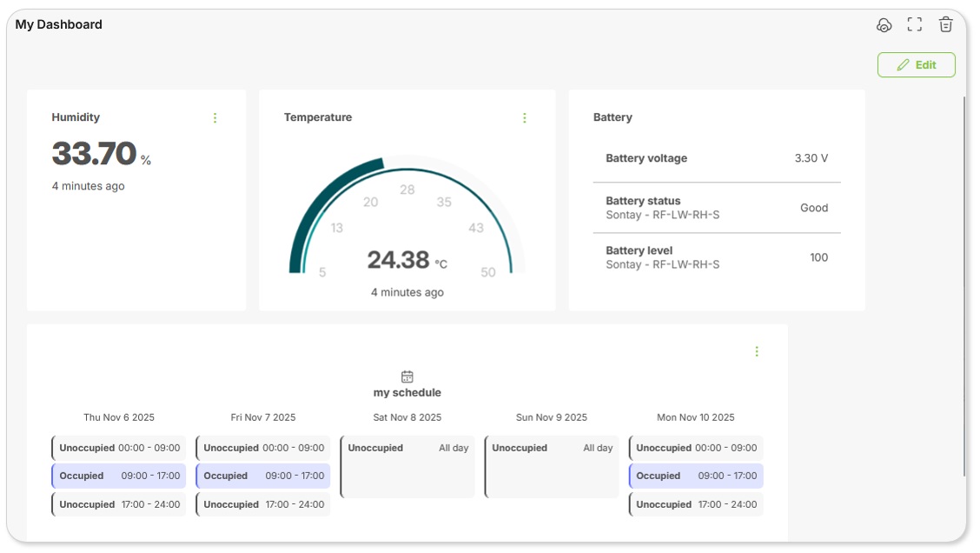Select Sunday Unoccupied All day slot

(x=551, y=467)
